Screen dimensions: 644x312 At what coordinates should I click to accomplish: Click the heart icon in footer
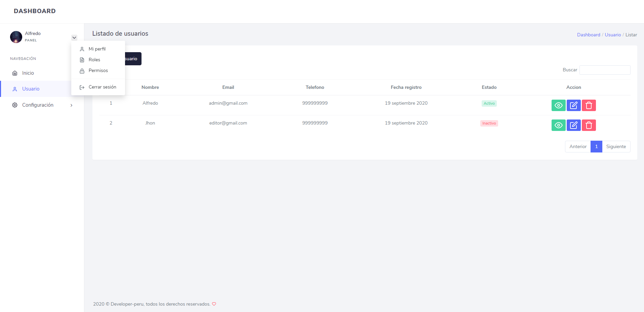(214, 304)
